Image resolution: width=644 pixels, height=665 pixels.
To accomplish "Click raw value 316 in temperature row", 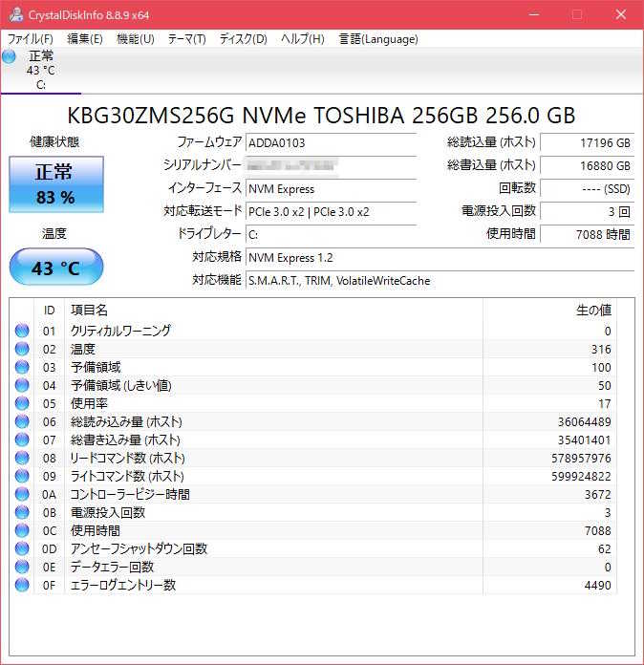I will tap(601, 349).
